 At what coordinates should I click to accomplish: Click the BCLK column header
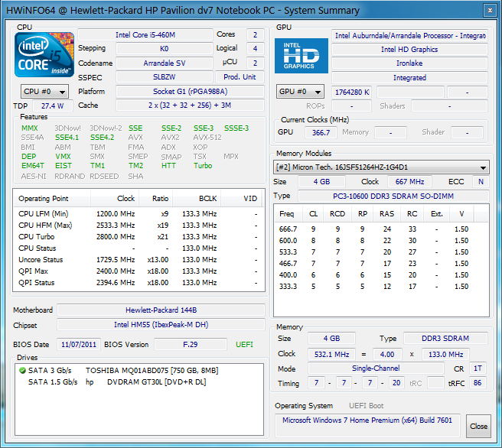[x=197, y=199]
